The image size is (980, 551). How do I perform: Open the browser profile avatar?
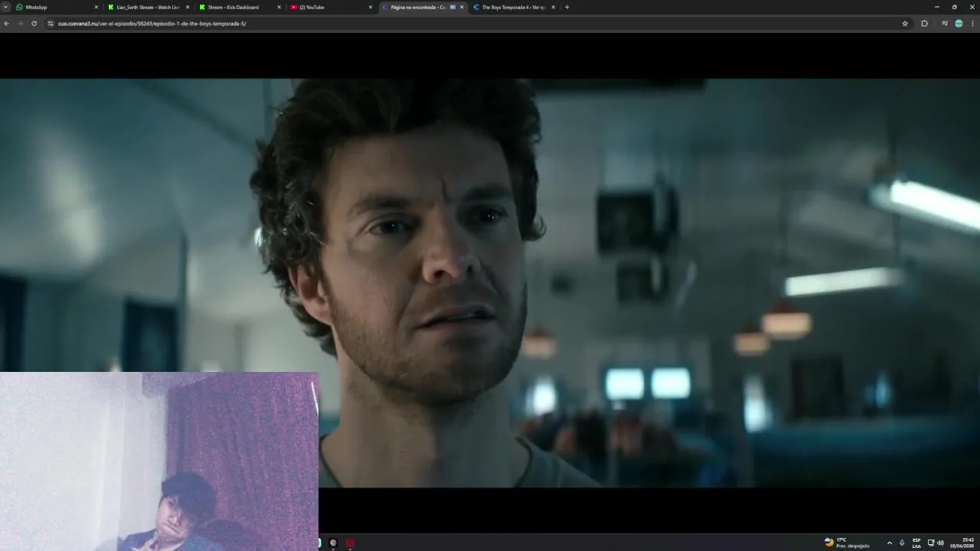959,24
